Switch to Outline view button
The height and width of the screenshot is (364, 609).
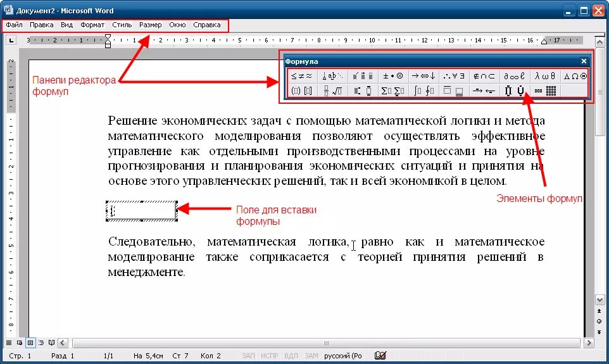pos(41,343)
